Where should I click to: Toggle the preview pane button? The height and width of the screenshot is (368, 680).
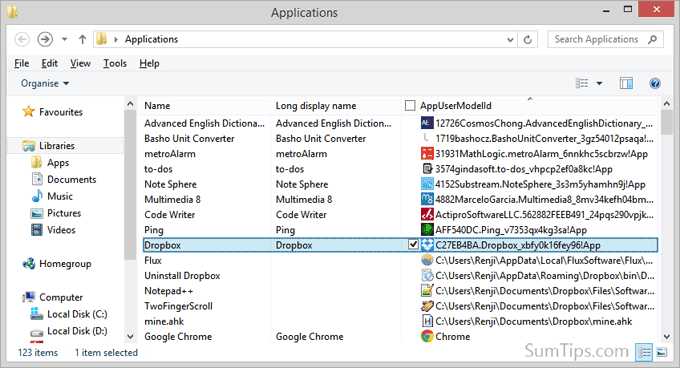[x=626, y=83]
